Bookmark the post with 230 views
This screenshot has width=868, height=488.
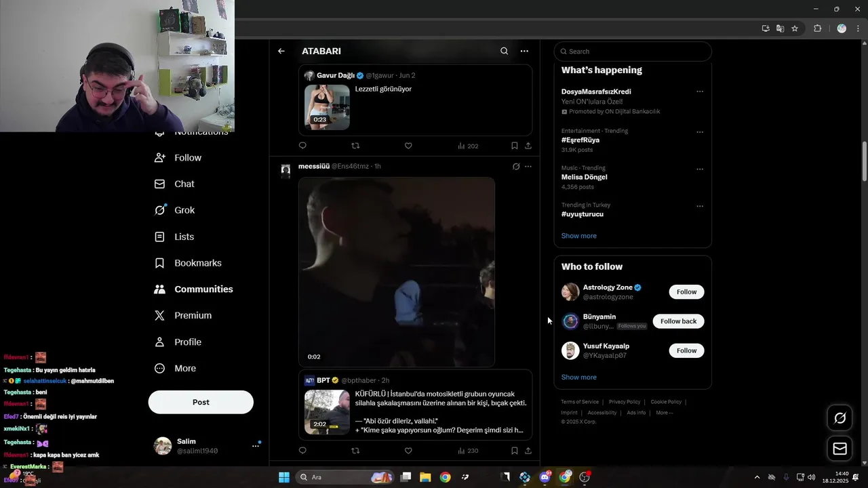pos(515,451)
